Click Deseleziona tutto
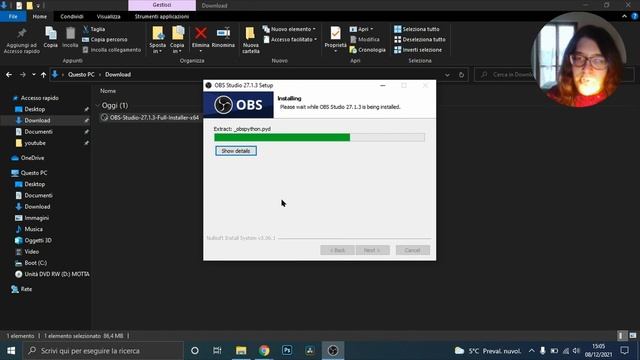The height and width of the screenshot is (360, 640). pyautogui.click(x=420, y=40)
